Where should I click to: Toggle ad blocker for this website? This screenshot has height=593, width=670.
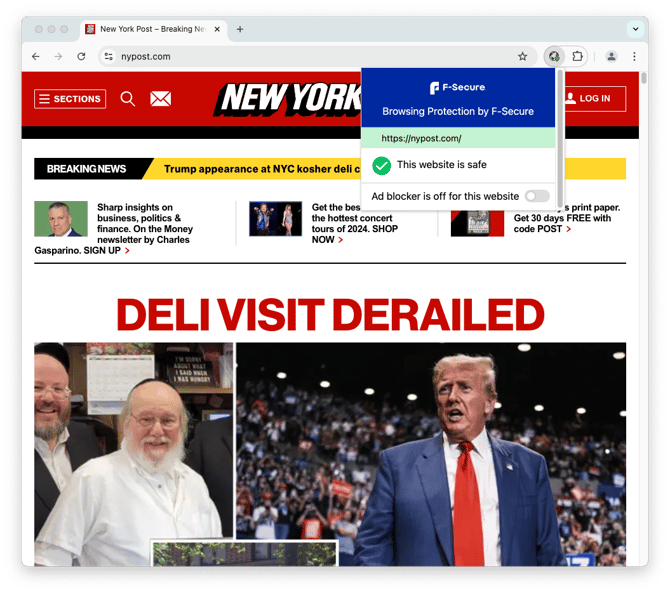537,196
